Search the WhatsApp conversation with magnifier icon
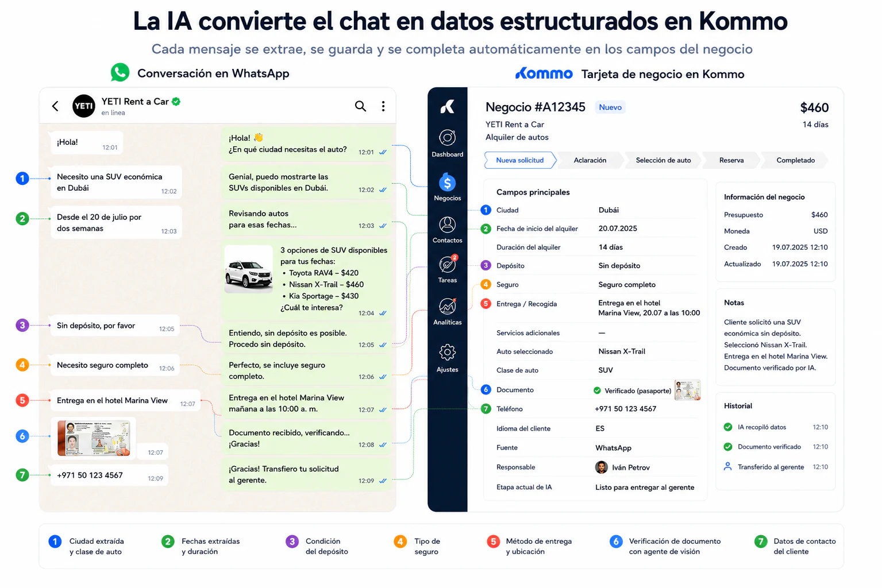882x588 pixels. click(x=360, y=106)
